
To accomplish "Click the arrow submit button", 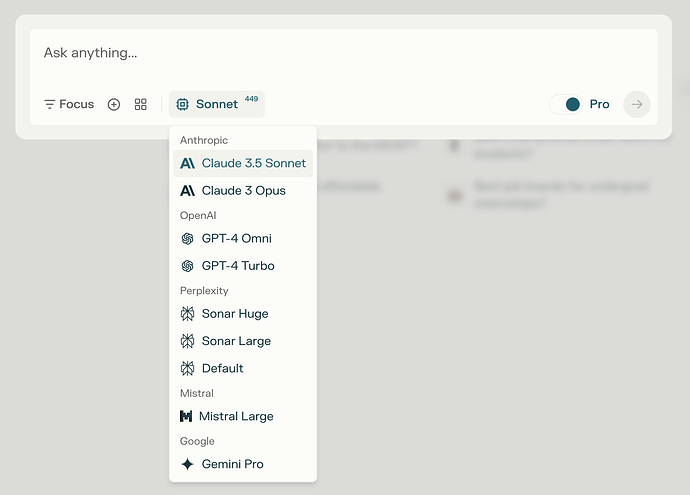I will click(637, 104).
